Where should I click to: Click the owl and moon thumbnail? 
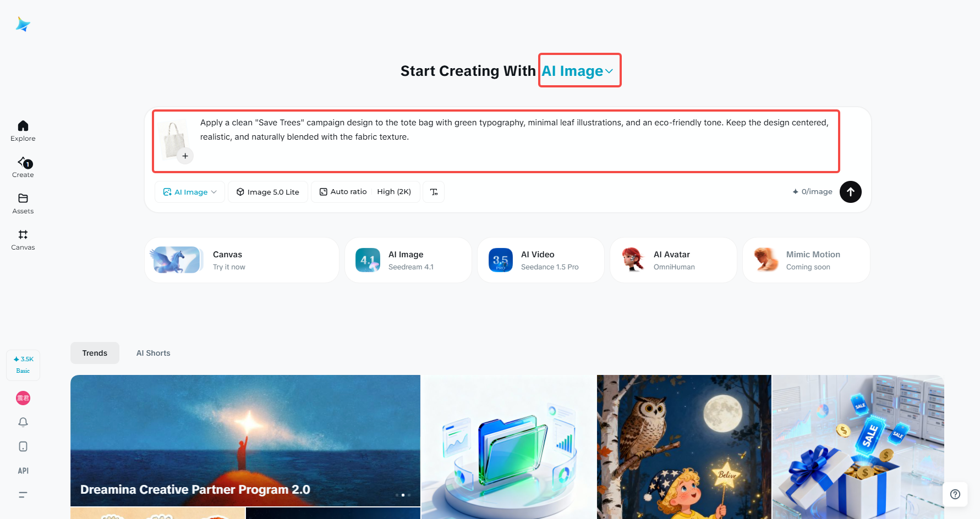[684, 446]
